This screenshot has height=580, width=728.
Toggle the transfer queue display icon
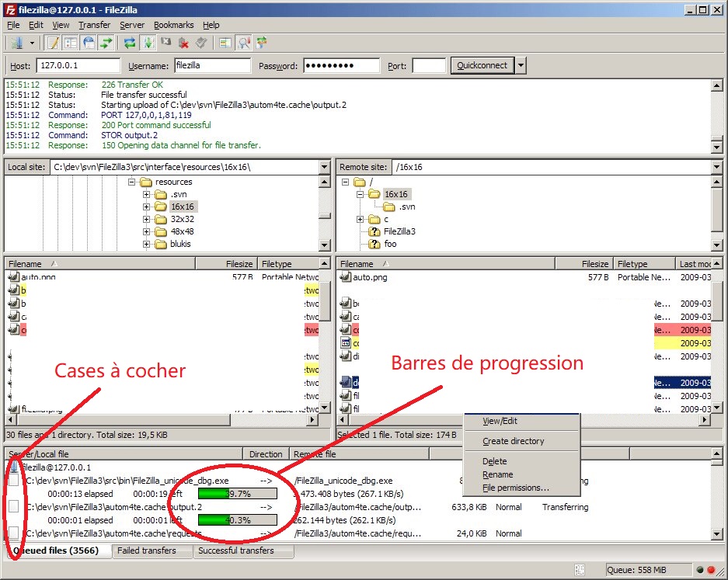point(106,43)
